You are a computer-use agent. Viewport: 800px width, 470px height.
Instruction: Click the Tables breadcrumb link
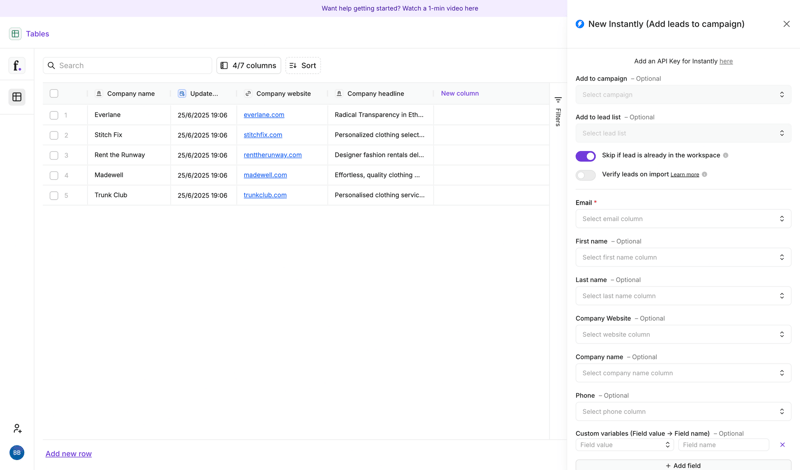click(38, 34)
